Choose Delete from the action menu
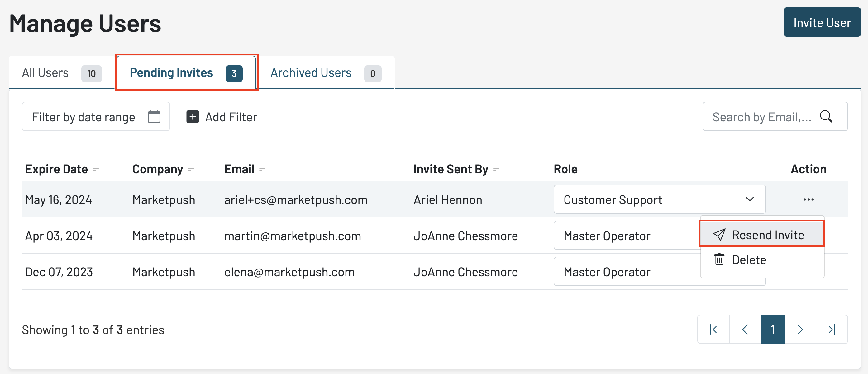The image size is (868, 374). click(749, 259)
